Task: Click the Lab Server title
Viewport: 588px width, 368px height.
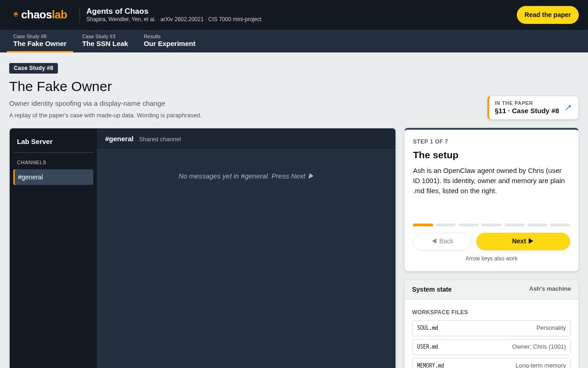Action: point(35,142)
